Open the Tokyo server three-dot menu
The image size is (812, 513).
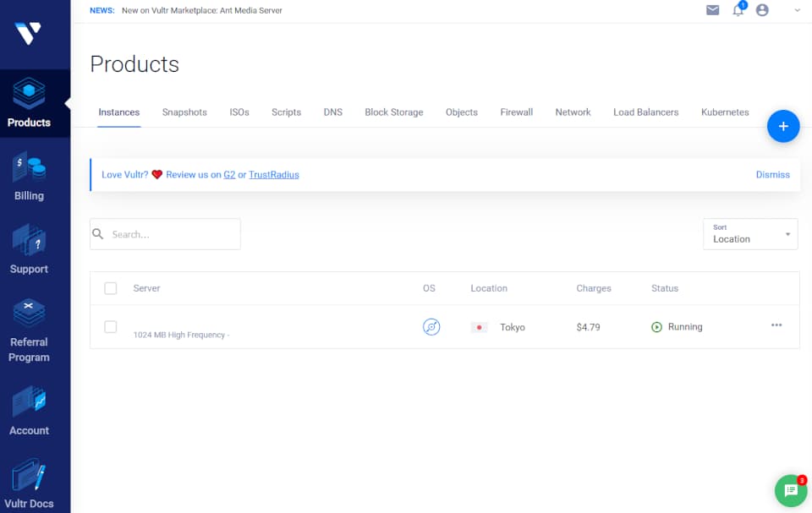click(776, 325)
